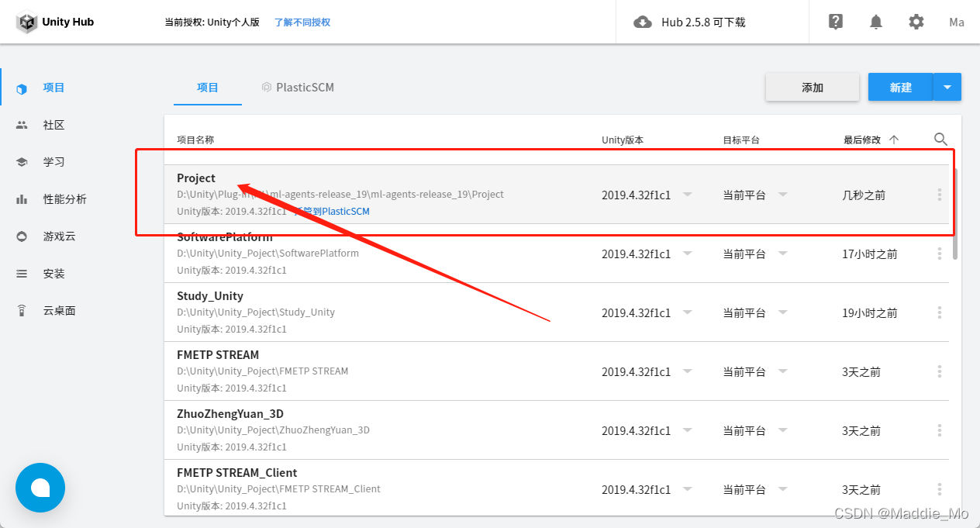Screen dimensions: 980x528
Task: Click the graduation cap icon beside 学习
Action: click(22, 162)
